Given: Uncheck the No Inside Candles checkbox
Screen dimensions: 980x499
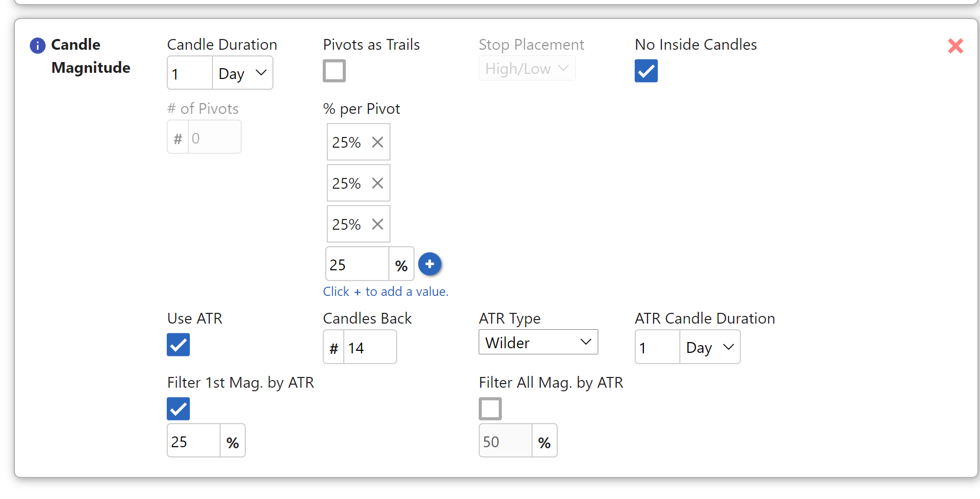Looking at the screenshot, I should point(646,71).
